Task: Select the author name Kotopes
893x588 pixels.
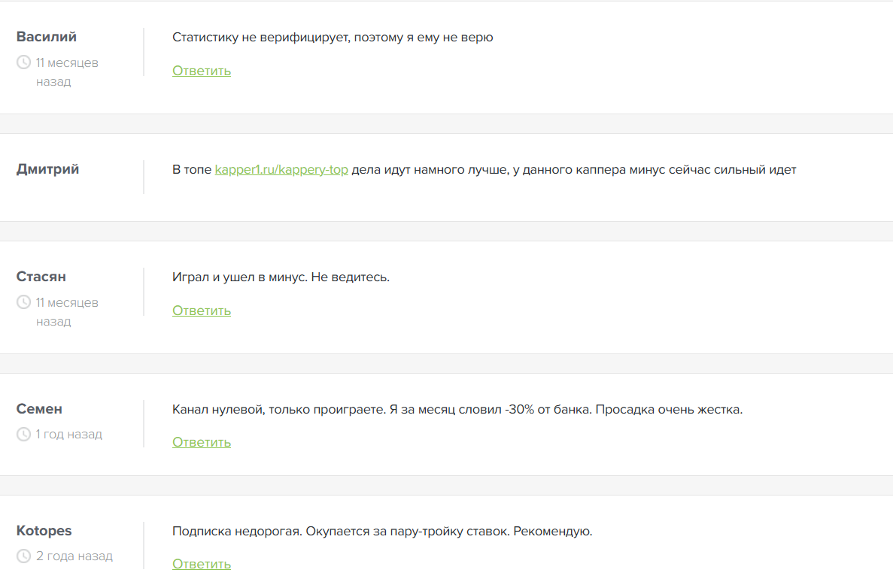Action: 44,531
